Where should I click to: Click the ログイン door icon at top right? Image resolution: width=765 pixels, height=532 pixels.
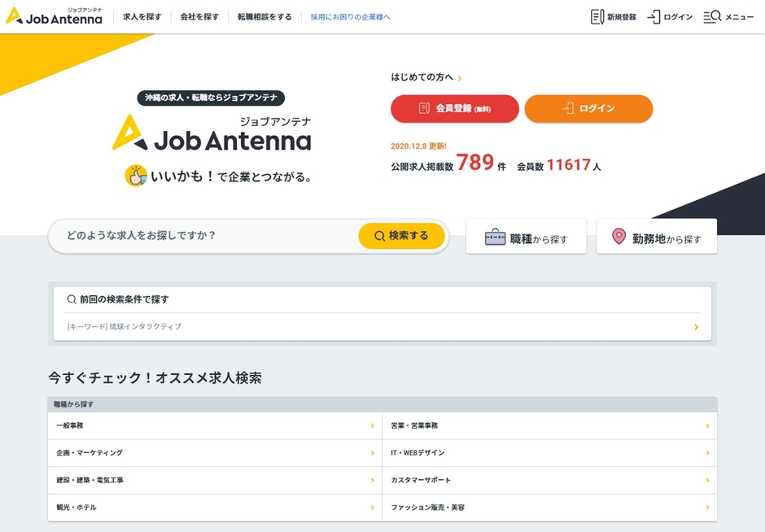click(652, 16)
